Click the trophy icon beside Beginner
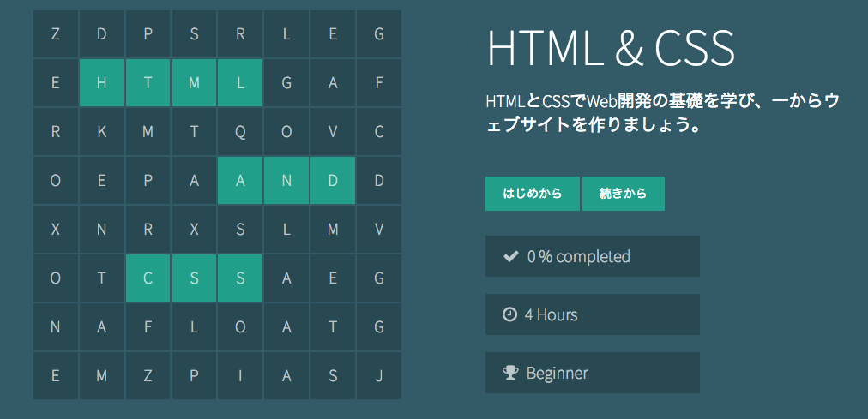 (x=509, y=373)
